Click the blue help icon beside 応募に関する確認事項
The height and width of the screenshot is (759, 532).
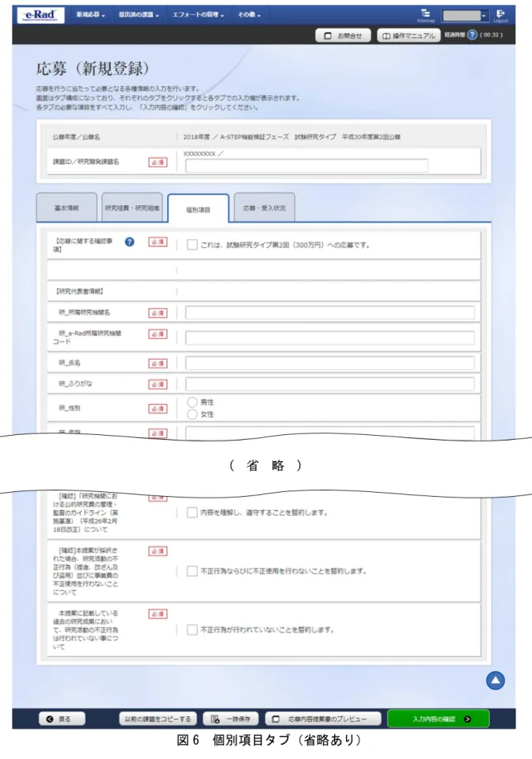click(x=130, y=242)
